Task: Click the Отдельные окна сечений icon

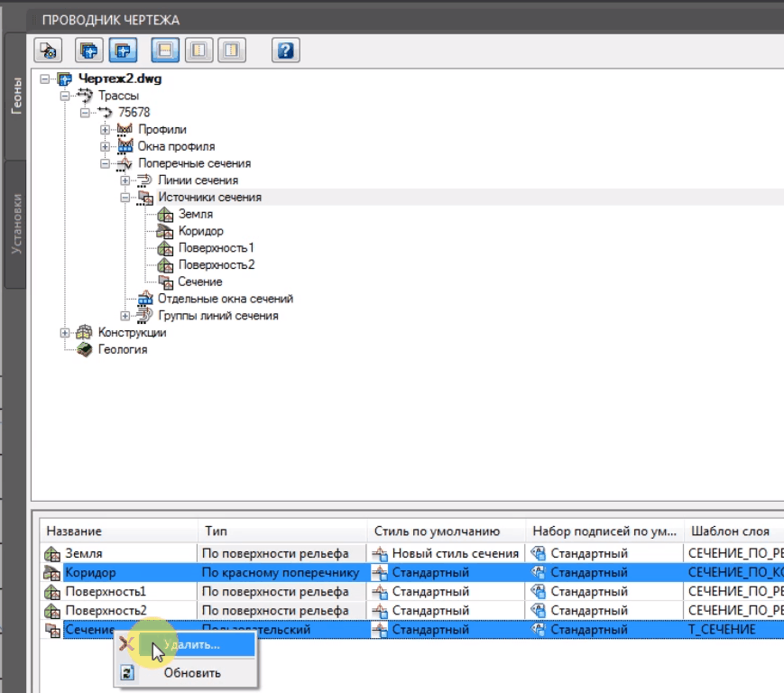Action: [x=144, y=299]
